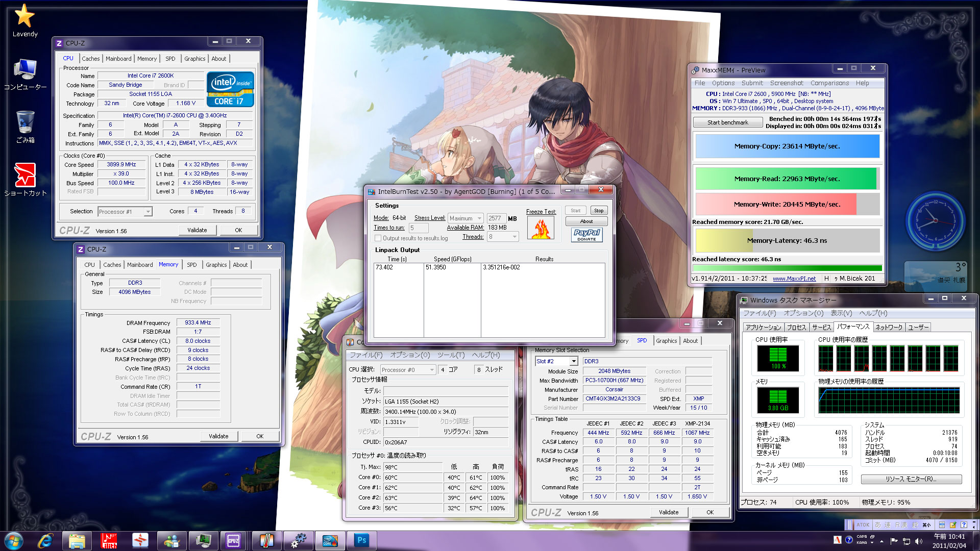The image size is (980, 551).
Task: Click Validate in CPU-Z Memory window
Action: click(x=218, y=436)
